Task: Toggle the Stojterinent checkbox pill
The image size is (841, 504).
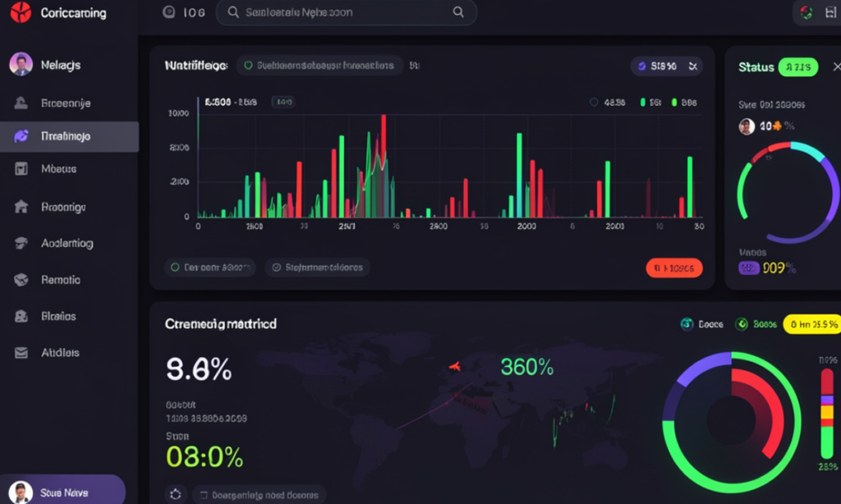Action: pos(318,267)
